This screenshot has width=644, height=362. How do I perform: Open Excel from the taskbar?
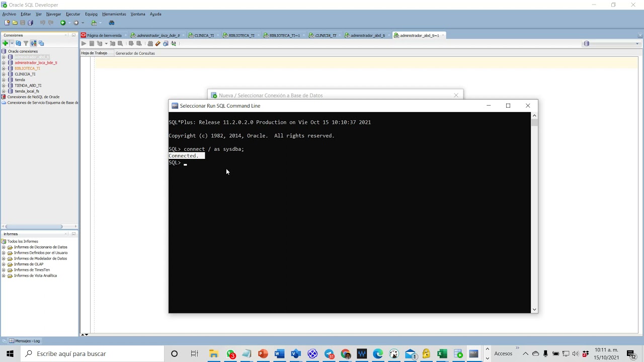coord(442,354)
